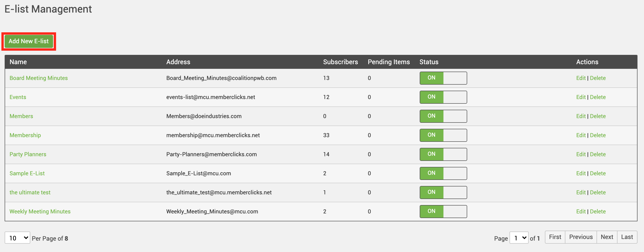The height and width of the screenshot is (252, 644).
Task: Edit the Events e-list
Action: coord(581,97)
